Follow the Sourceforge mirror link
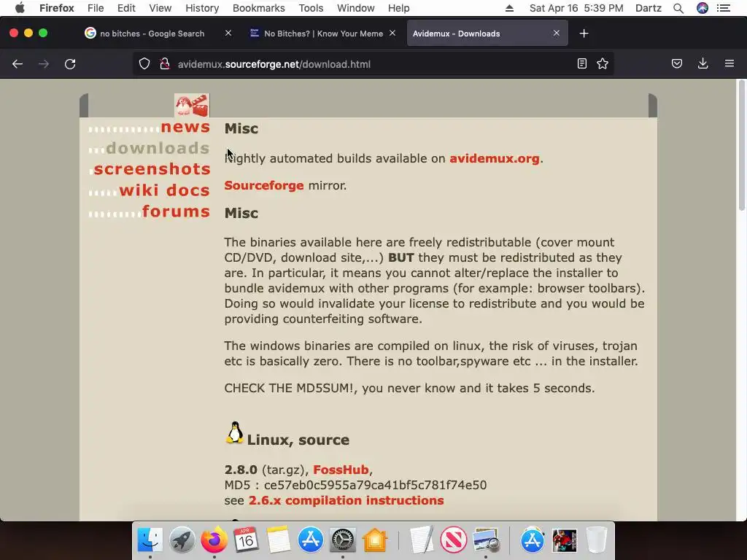 click(x=264, y=185)
